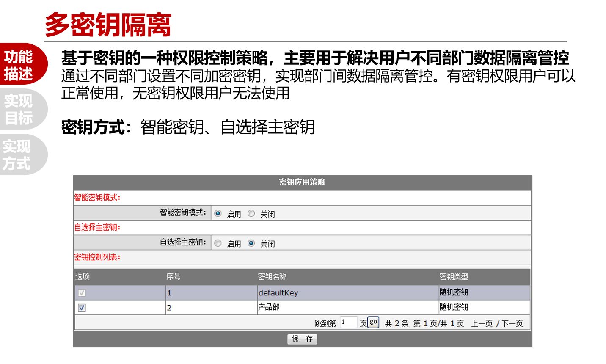Go to 下一页 in the pagination
The width and height of the screenshot is (606, 364).
(x=512, y=324)
